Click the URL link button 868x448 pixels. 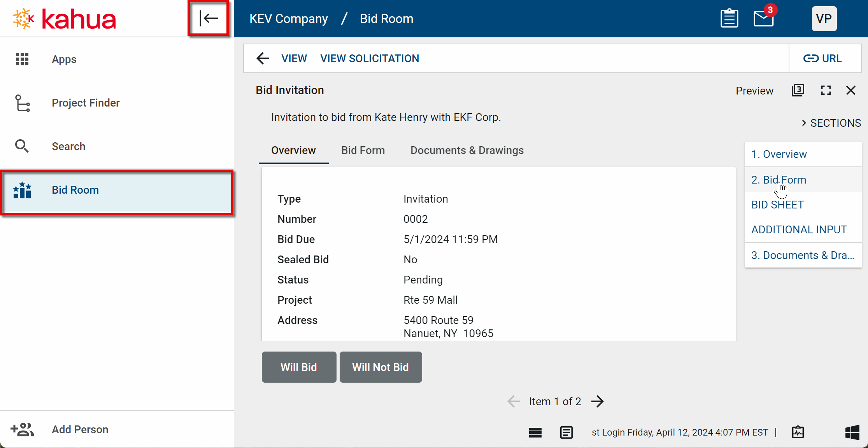(x=822, y=58)
